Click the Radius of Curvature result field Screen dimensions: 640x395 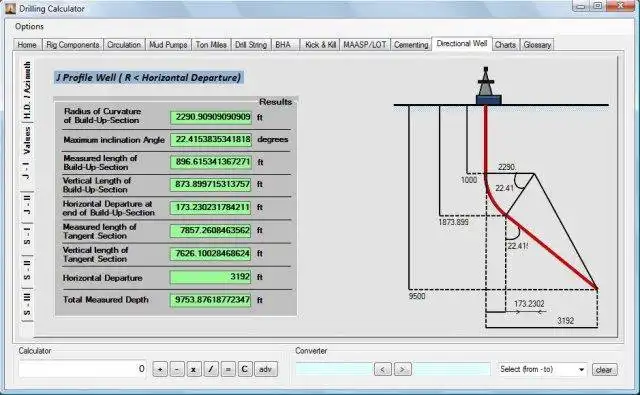tap(211, 118)
